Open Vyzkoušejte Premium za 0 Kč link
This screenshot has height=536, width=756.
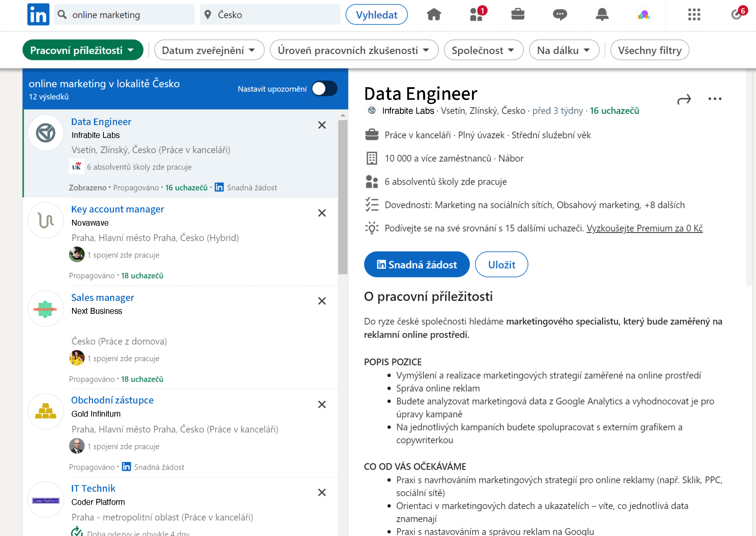click(644, 228)
